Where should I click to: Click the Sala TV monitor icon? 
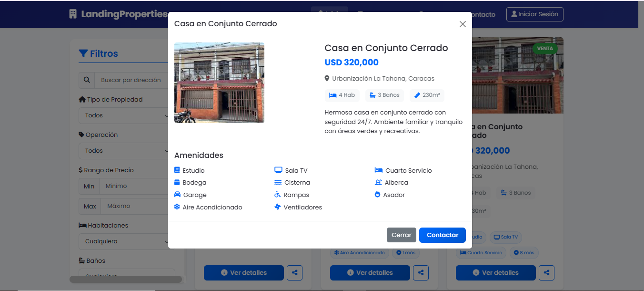(278, 170)
